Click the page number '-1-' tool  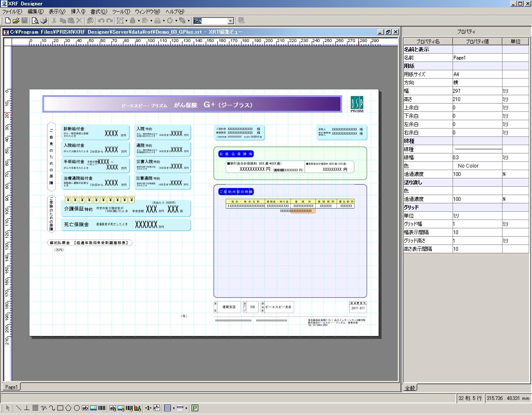[148, 408]
